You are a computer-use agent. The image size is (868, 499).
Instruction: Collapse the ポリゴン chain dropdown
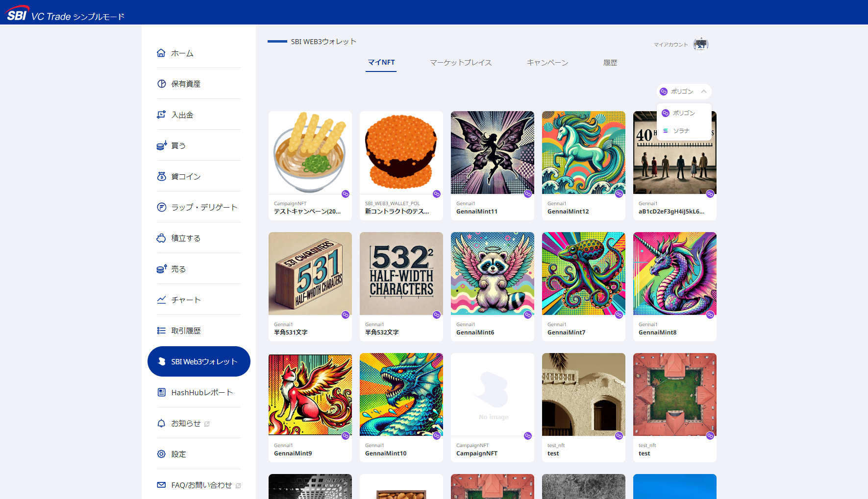(x=684, y=92)
